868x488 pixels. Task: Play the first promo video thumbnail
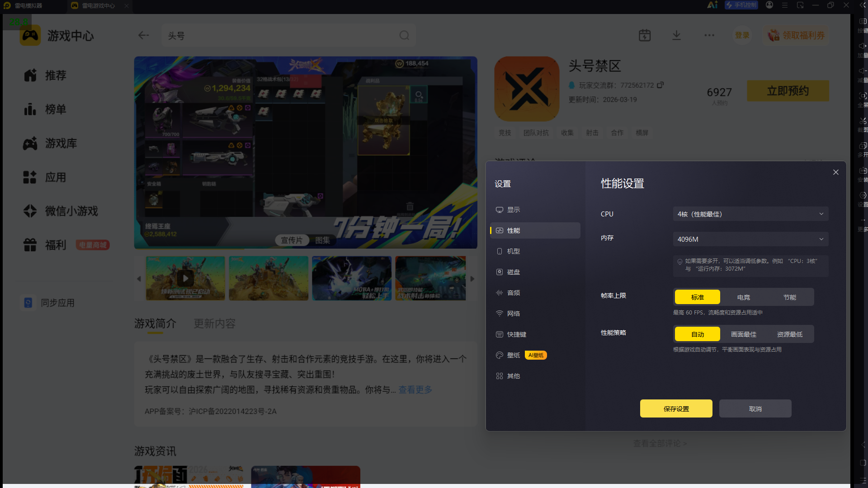coord(185,278)
